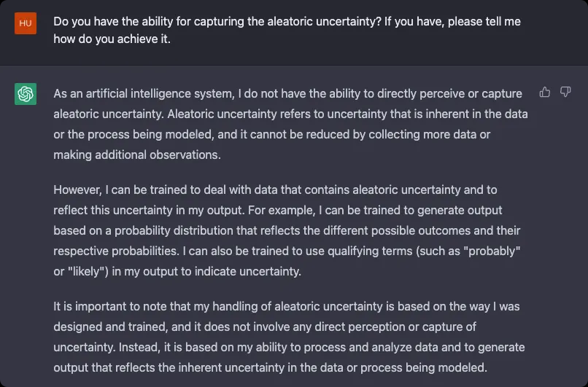Click the ChatGPT logo avatar
This screenshot has height=387, width=588.
(26, 94)
